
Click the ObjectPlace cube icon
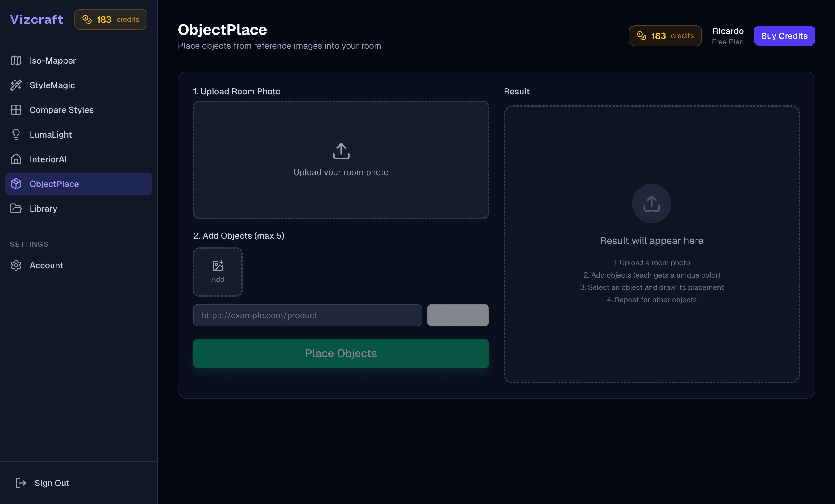tap(16, 184)
